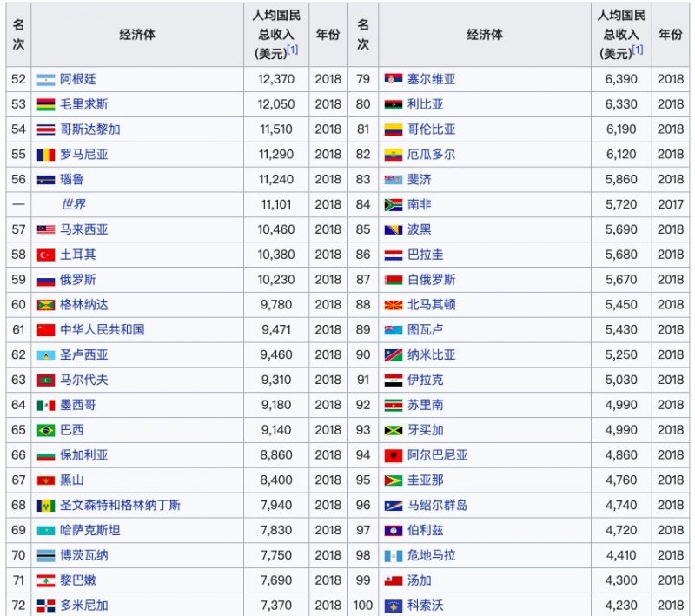Image resolution: width=695 pixels, height=616 pixels.
Task: Open the 马来西亚 link
Action: pos(83,229)
